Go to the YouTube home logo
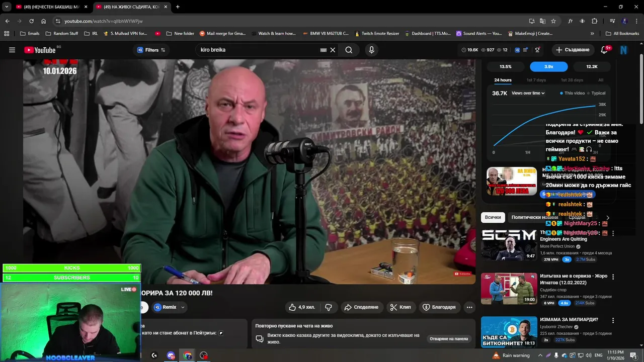644x362 pixels. [x=40, y=50]
